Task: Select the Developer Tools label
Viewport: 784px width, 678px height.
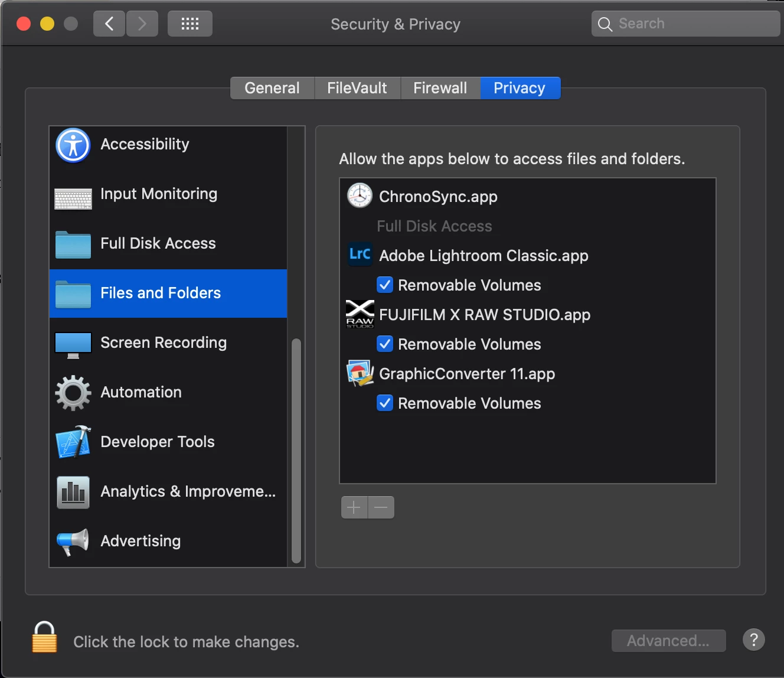Action: [158, 442]
